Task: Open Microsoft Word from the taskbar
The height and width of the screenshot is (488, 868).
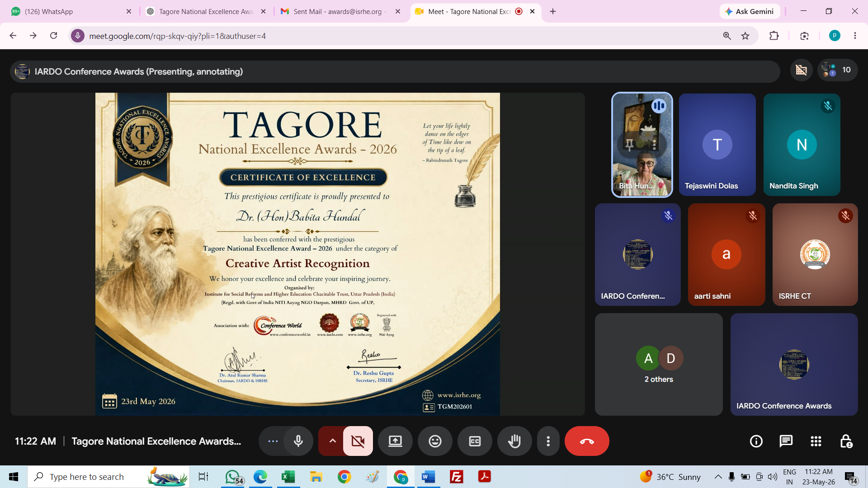Action: point(428,477)
